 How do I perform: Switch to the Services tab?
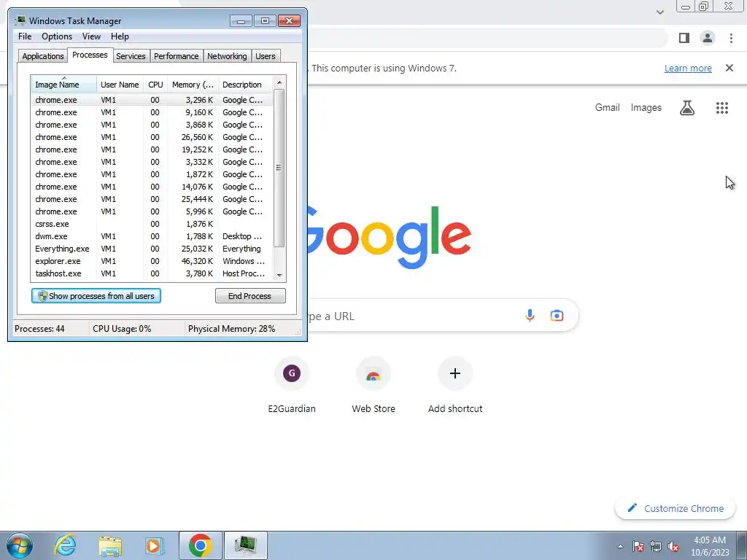click(131, 56)
